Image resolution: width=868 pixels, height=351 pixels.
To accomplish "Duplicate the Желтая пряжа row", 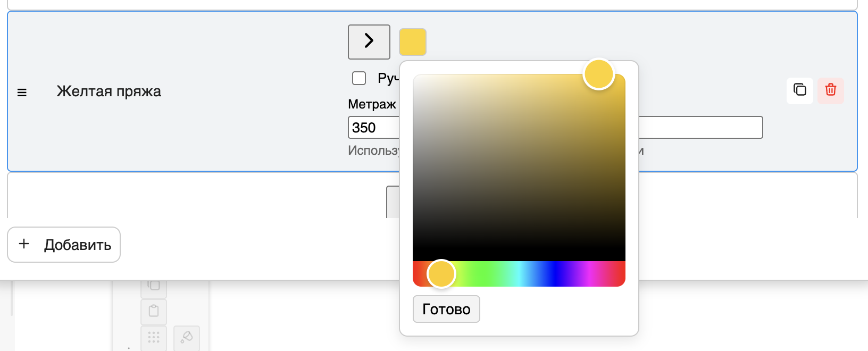I will pos(799,90).
